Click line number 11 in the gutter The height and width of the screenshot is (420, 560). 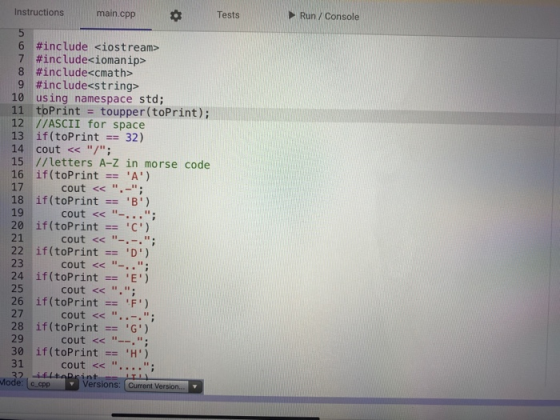18,110
